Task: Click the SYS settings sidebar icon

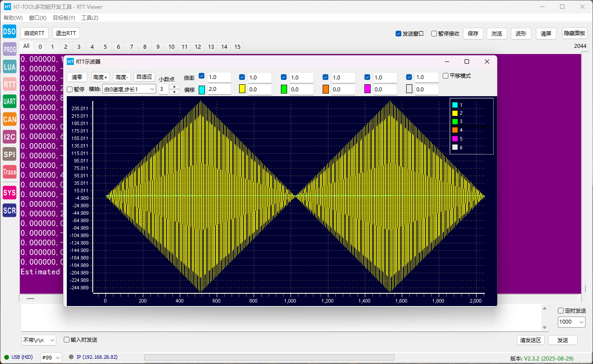Action: [9, 192]
